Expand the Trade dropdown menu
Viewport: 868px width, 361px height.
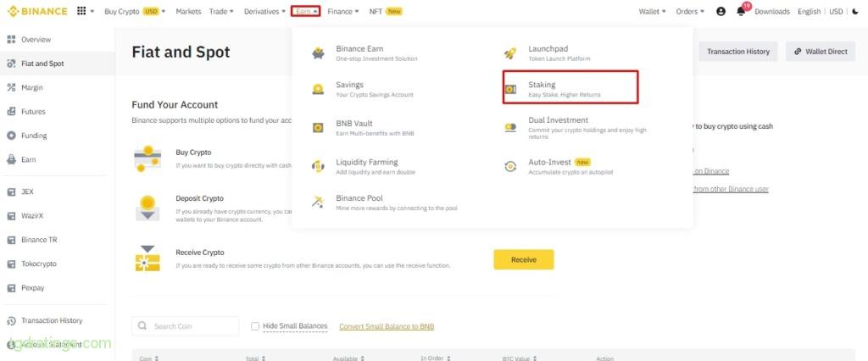click(221, 11)
